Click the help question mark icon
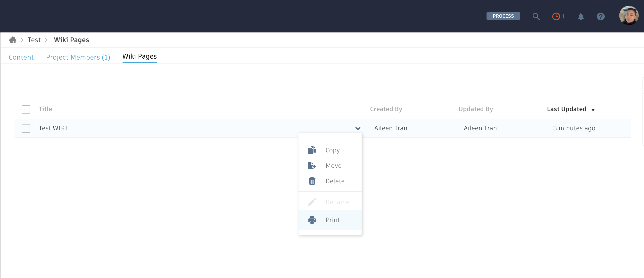 point(601,16)
